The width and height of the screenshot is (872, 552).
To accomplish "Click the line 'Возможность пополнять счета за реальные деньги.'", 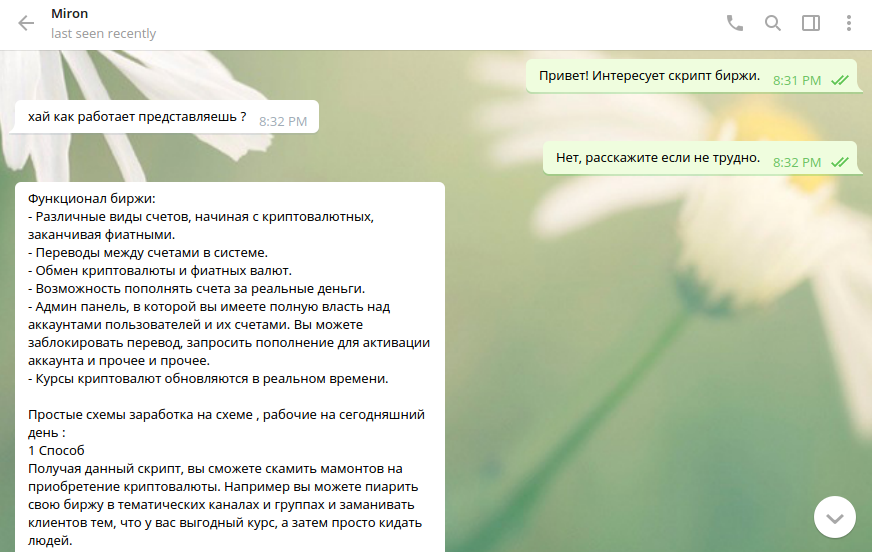I will (x=196, y=289).
